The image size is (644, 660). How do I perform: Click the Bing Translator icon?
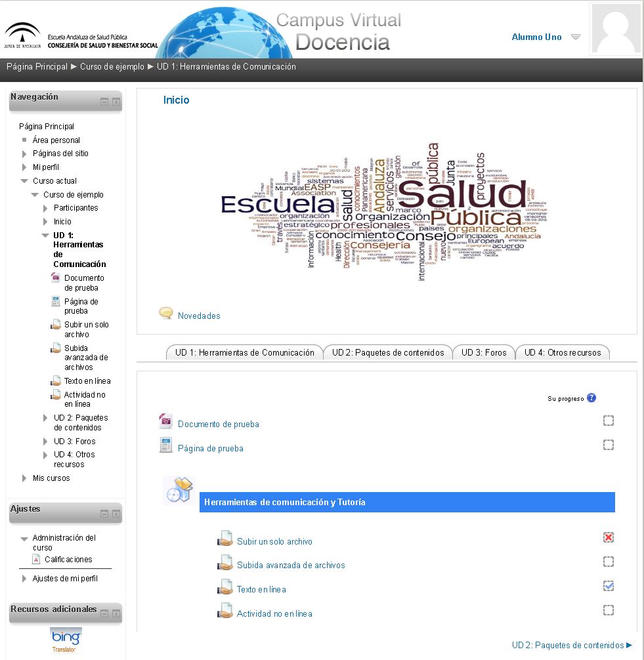[x=66, y=640]
